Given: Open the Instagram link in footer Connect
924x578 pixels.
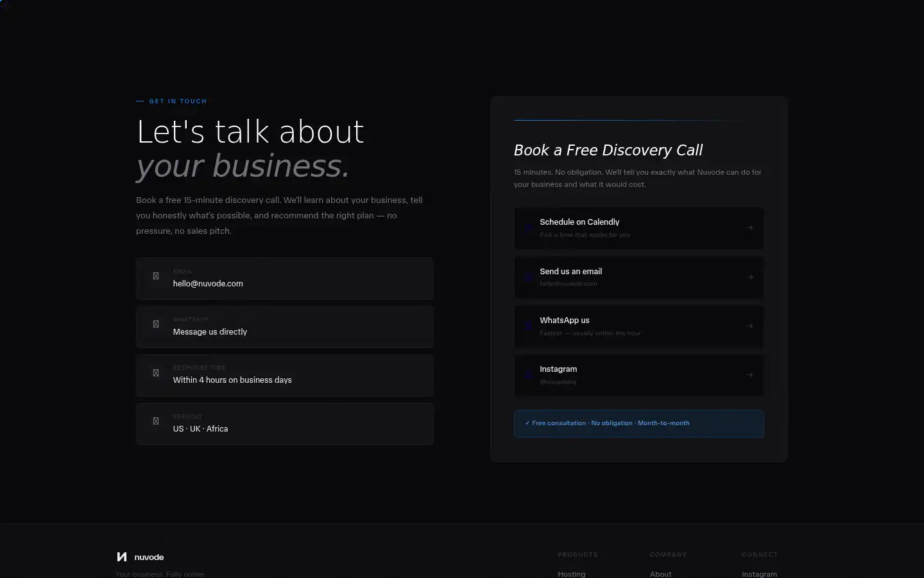Looking at the screenshot, I should (759, 574).
